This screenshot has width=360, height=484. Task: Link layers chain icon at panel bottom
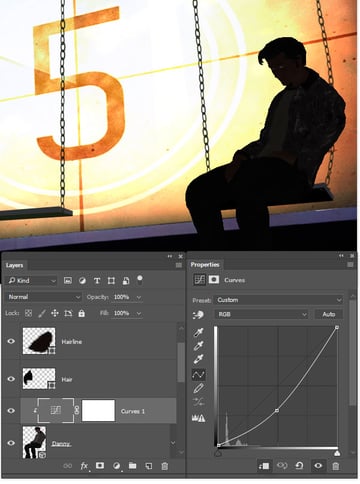pos(68,466)
